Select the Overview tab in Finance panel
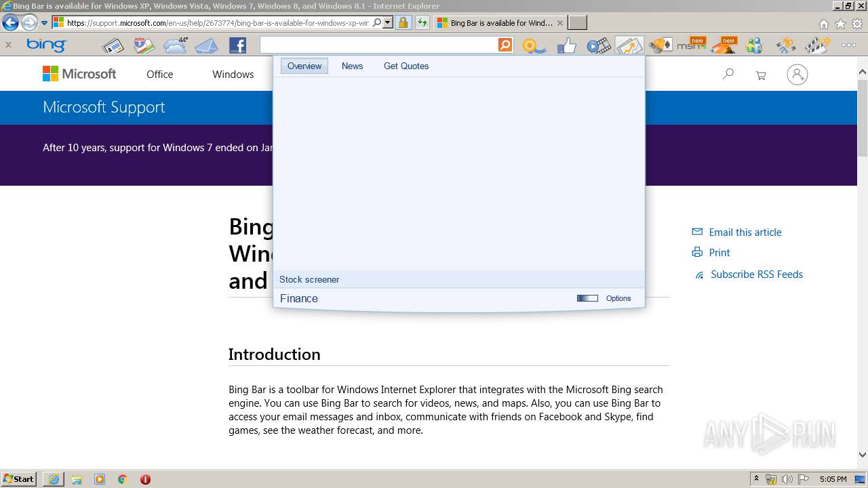Image resolution: width=868 pixels, height=488 pixels. [x=304, y=66]
